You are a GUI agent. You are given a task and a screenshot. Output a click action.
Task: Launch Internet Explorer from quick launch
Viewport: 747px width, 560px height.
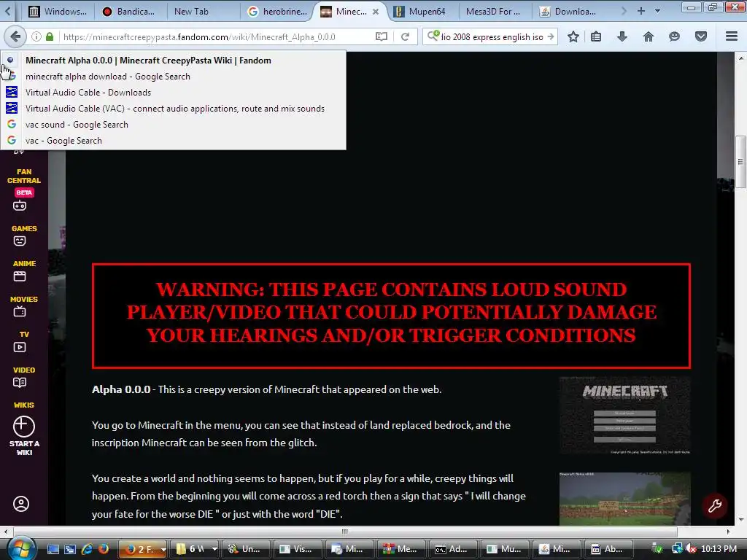point(88,549)
